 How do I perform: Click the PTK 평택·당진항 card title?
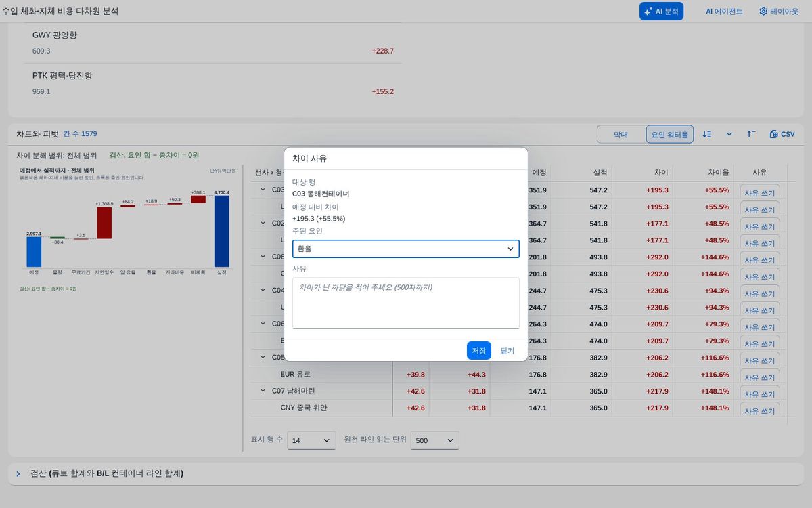click(x=62, y=75)
